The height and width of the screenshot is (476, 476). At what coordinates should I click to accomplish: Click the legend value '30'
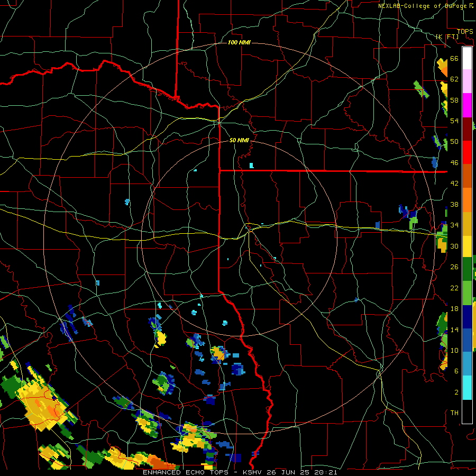454,246
